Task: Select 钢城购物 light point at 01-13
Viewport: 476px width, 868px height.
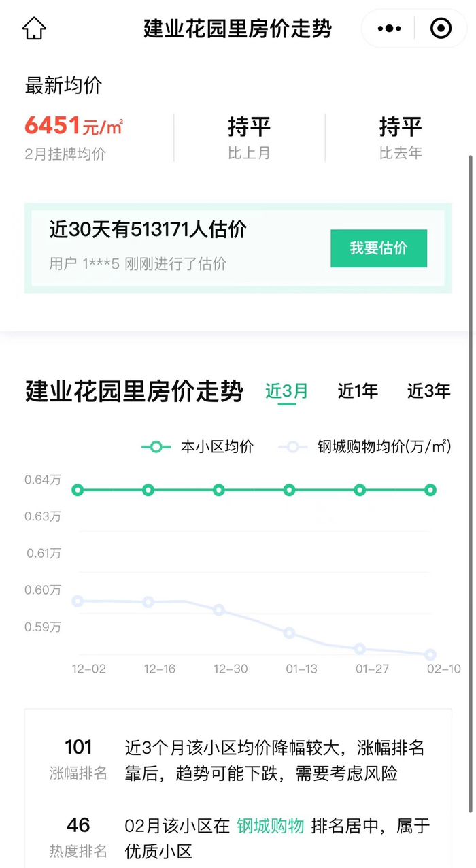Action: (290, 633)
